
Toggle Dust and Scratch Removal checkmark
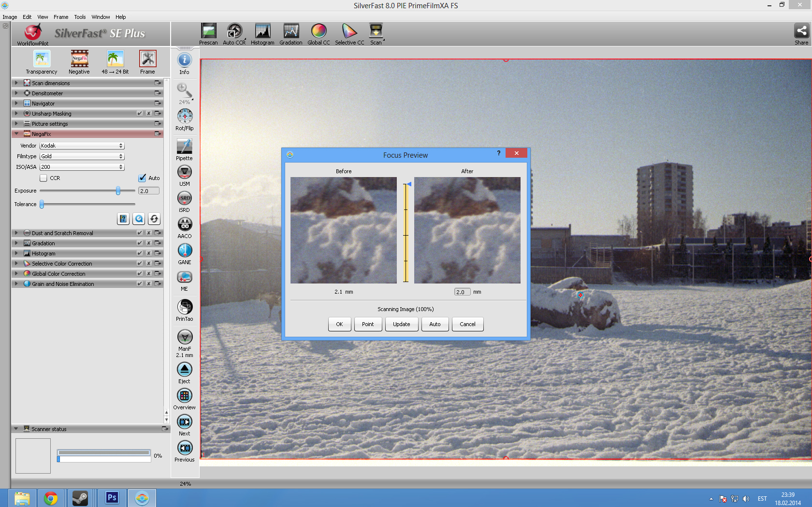click(140, 233)
